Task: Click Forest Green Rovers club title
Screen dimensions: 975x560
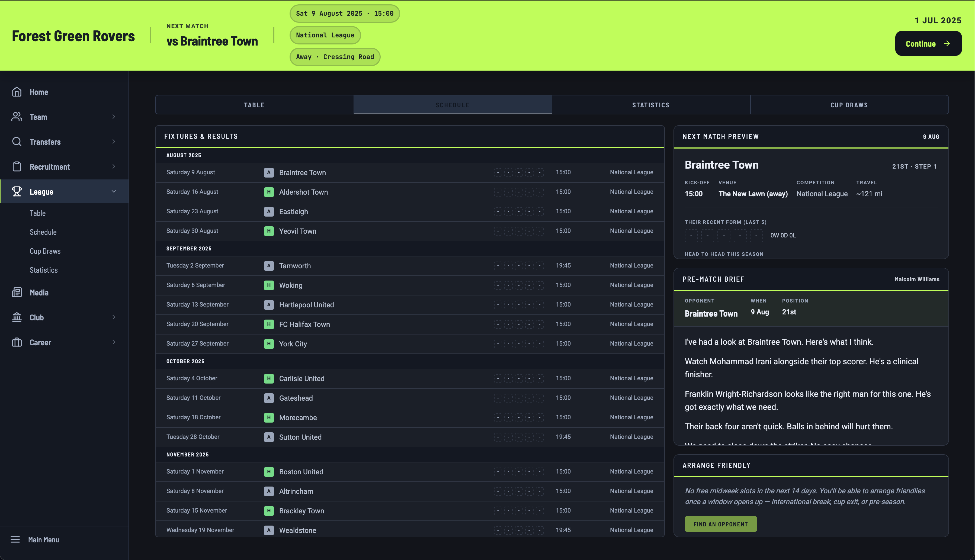Action: point(73,36)
